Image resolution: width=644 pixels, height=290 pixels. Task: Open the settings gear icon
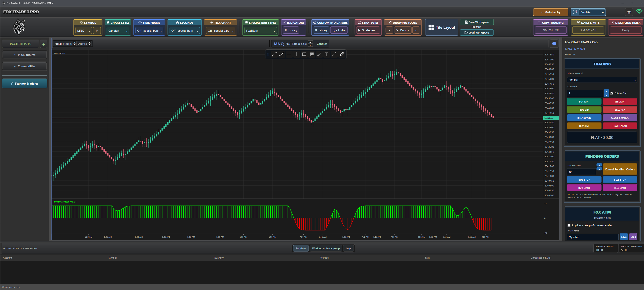click(x=629, y=12)
